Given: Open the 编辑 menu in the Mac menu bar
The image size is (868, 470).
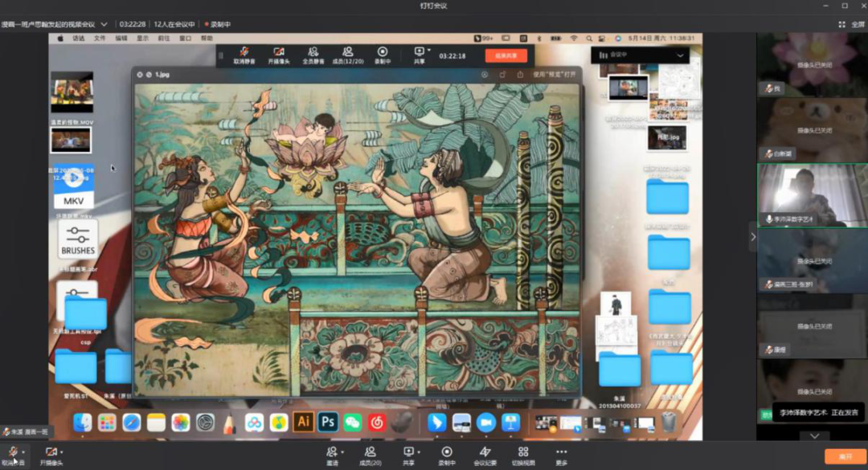Looking at the screenshot, I should 121,39.
